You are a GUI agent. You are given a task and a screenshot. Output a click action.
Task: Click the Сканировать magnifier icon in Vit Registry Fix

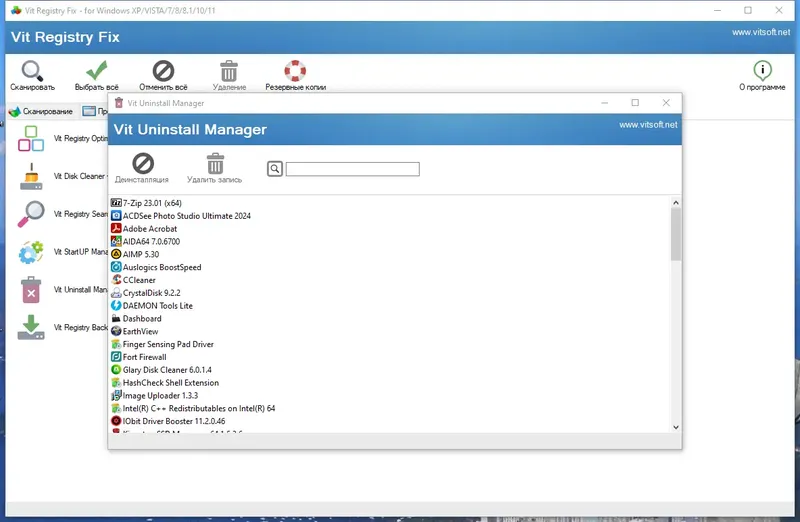(x=32, y=71)
